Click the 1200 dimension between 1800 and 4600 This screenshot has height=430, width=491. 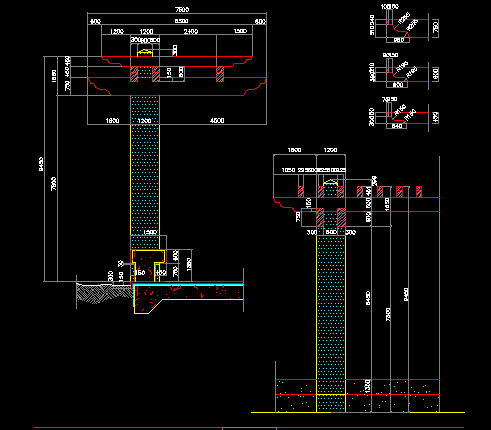144,120
